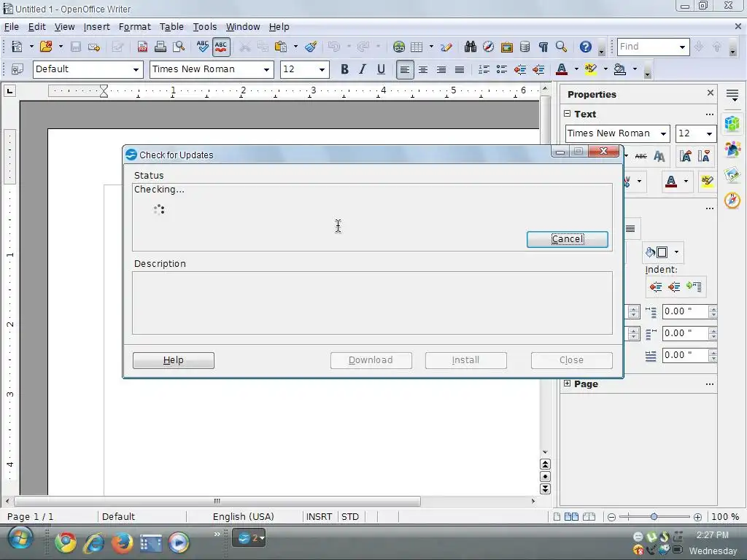The width and height of the screenshot is (747, 560).
Task: Open Page Preview icon
Action: coord(179,47)
